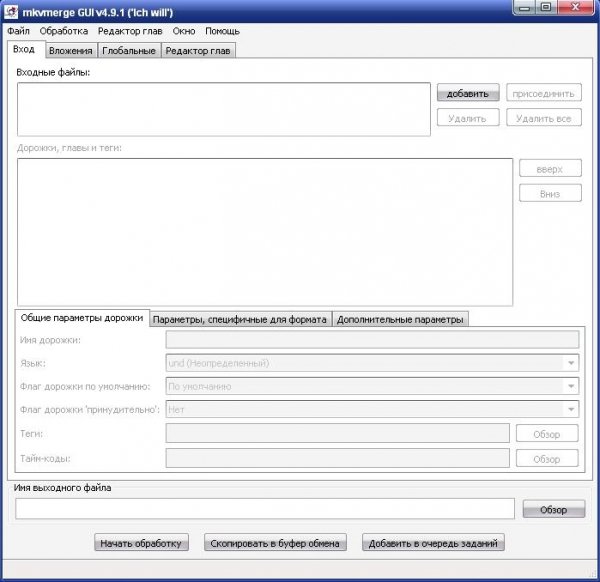600x582 pixels.
Task: Minimize the mkvmerge GUI window
Action: (x=525, y=8)
